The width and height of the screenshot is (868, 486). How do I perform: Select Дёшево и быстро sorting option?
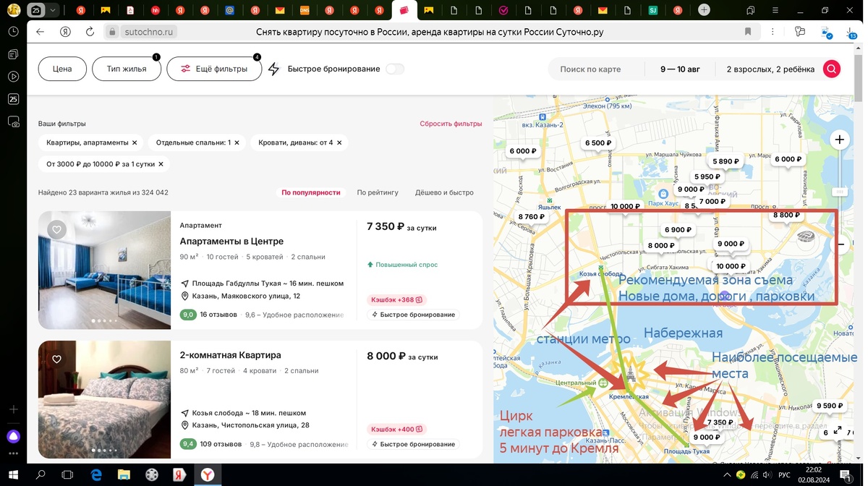tap(443, 192)
